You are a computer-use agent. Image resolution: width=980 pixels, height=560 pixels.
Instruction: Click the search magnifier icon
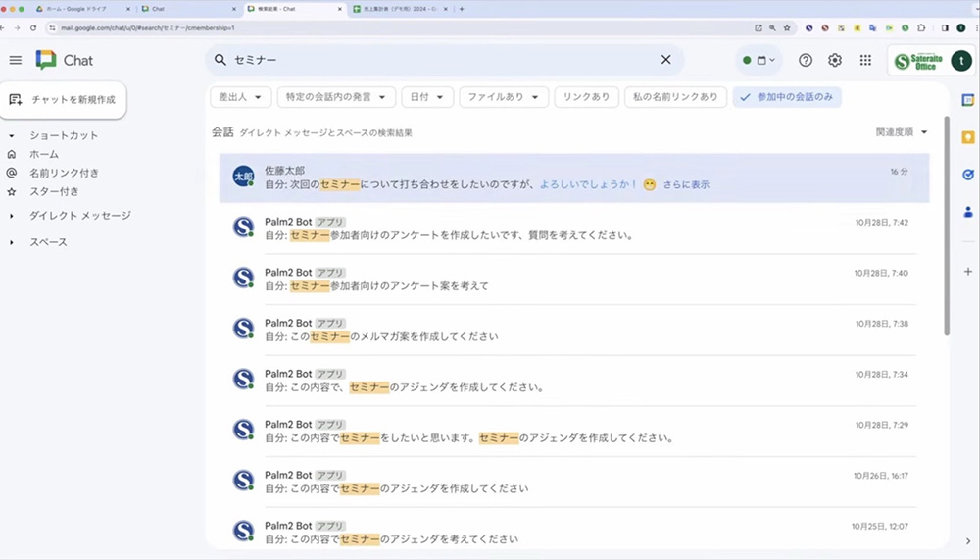coord(220,60)
